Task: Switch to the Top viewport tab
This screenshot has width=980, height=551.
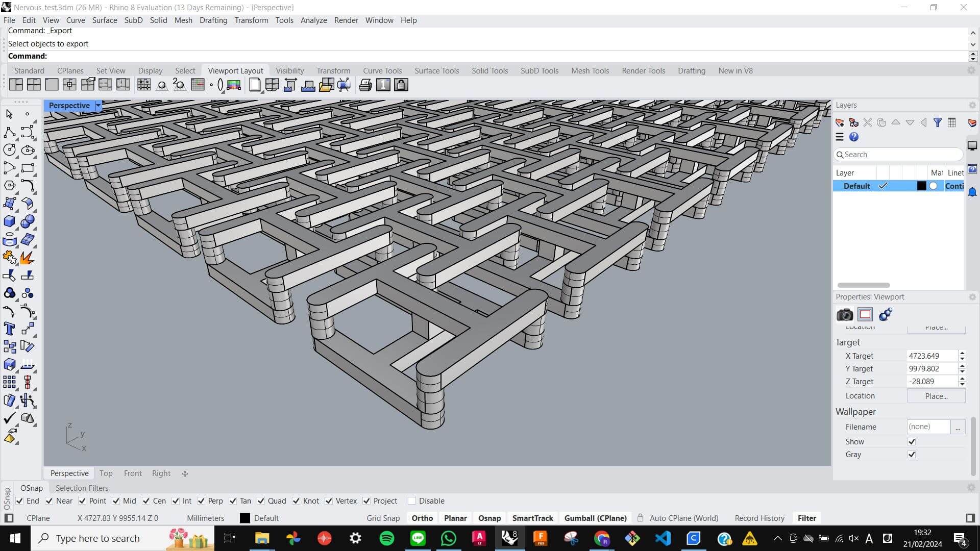Action: click(x=106, y=473)
